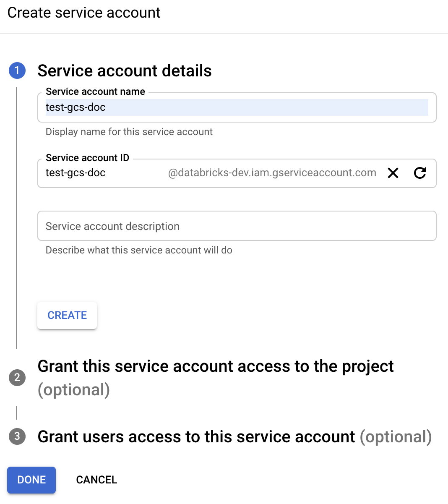Click the refresh arrow beside the ID field
448x504 pixels.
click(x=420, y=173)
